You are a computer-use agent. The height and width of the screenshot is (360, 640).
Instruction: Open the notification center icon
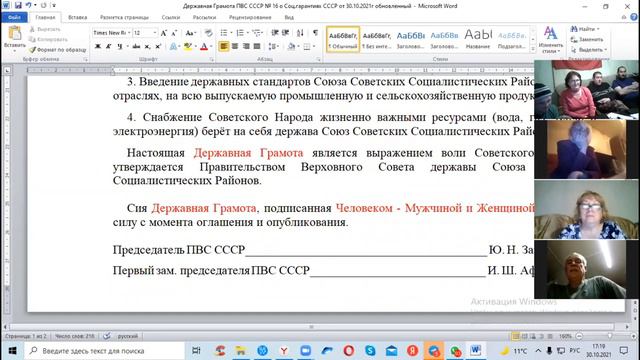point(624,351)
